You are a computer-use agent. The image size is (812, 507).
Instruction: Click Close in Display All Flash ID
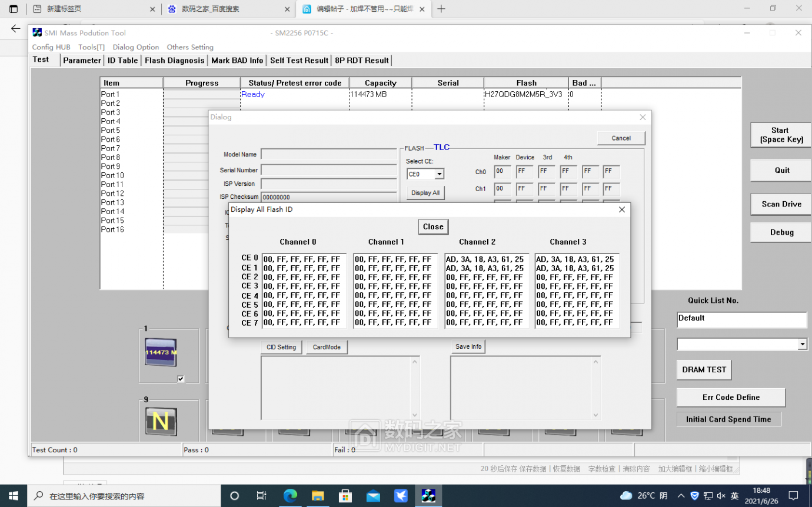pyautogui.click(x=433, y=226)
